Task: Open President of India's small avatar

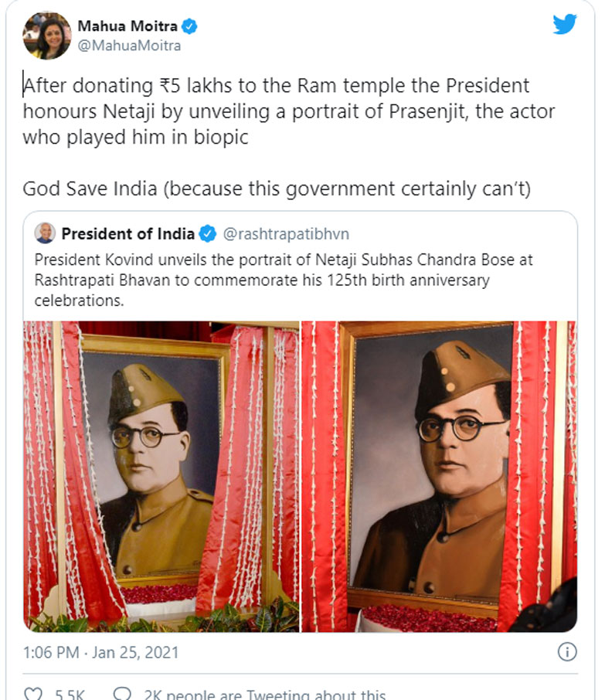Action: coord(45,233)
